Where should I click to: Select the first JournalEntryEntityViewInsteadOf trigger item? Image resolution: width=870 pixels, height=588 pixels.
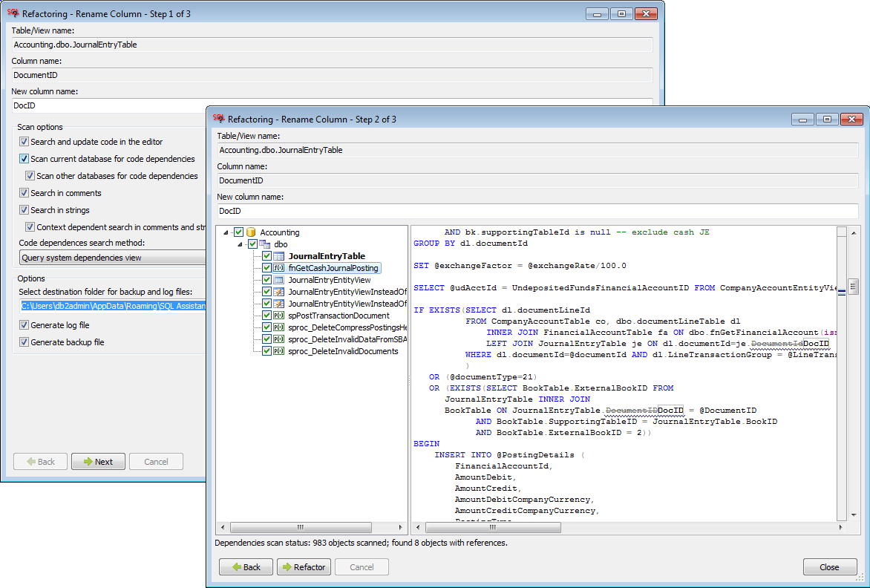[x=347, y=292]
